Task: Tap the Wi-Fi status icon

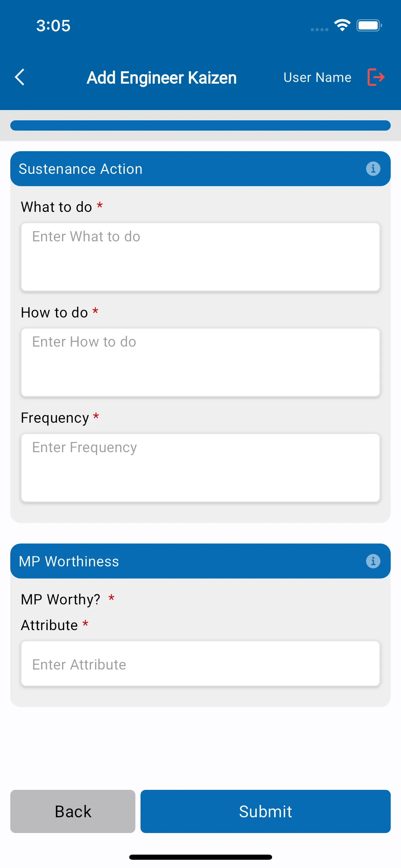Action: coord(342,25)
